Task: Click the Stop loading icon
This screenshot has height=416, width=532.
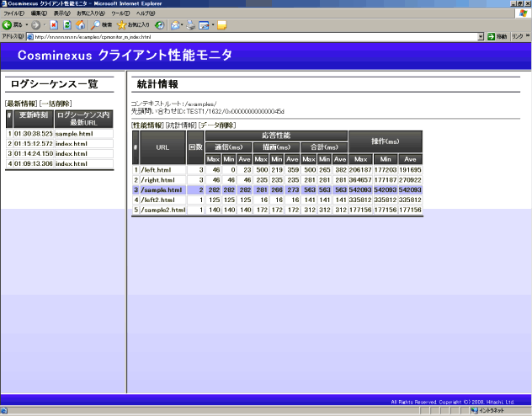Action: point(55,25)
